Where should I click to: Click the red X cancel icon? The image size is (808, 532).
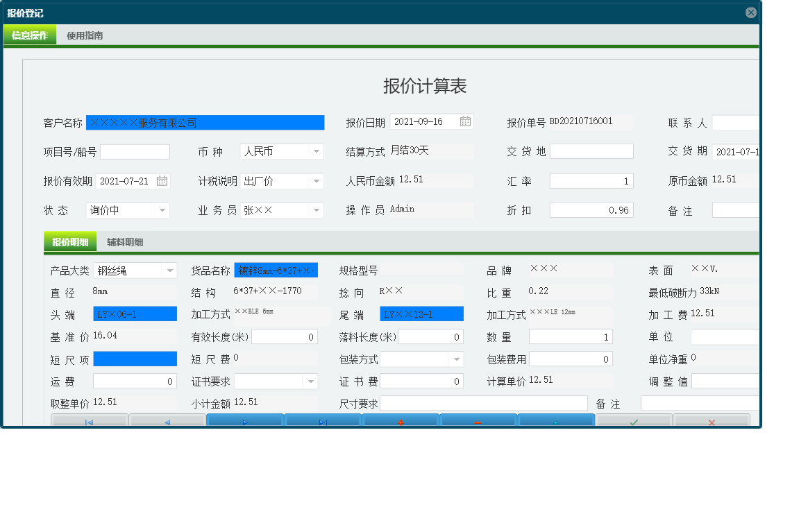click(712, 420)
